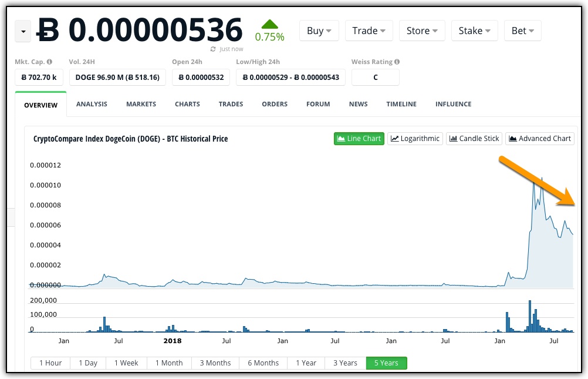This screenshot has height=379, width=588.
Task: Click the Weiss Rating info icon
Action: click(x=397, y=62)
